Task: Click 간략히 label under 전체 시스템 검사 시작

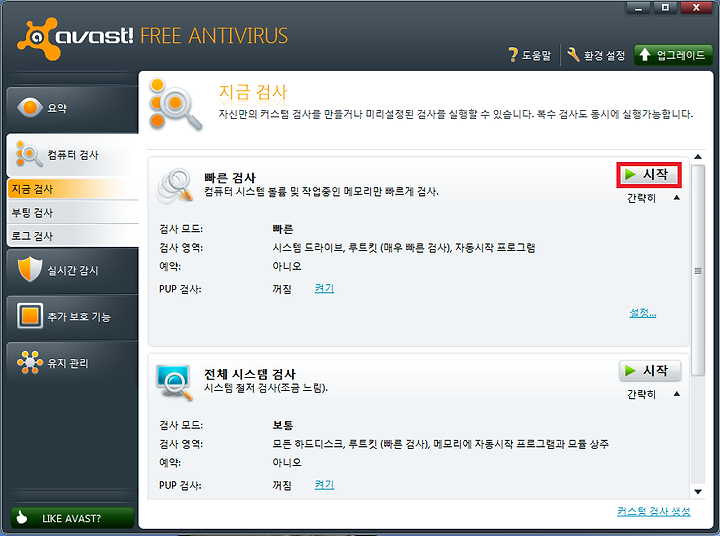Action: [x=641, y=394]
